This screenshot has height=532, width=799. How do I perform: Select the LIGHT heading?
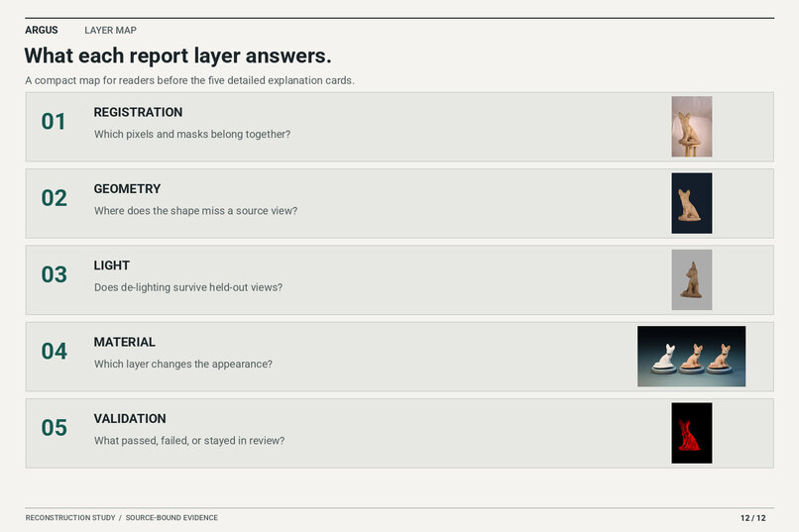pos(112,266)
